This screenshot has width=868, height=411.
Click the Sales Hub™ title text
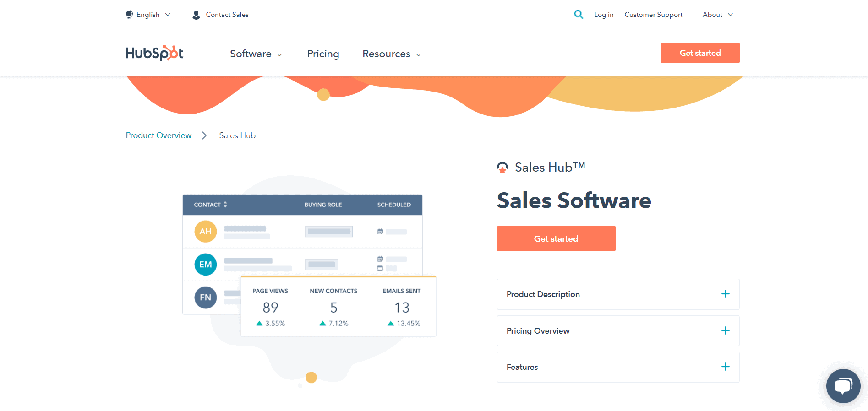point(550,168)
